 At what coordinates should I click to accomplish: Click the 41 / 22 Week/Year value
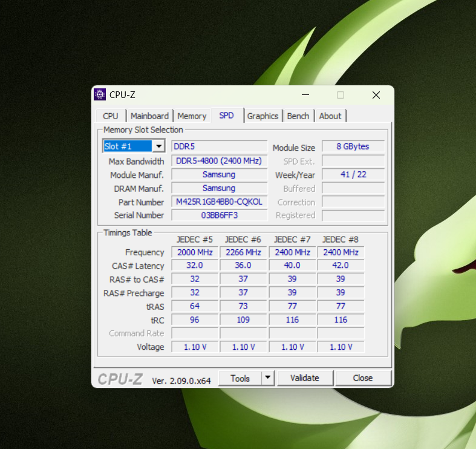pyautogui.click(x=353, y=174)
